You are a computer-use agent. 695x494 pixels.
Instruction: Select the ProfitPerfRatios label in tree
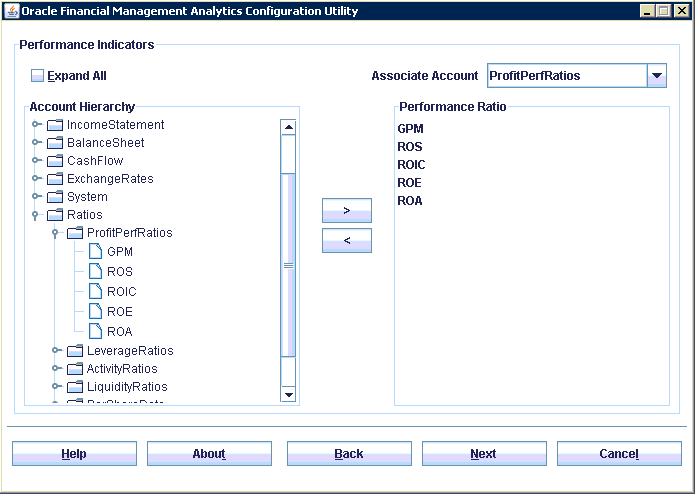129,233
